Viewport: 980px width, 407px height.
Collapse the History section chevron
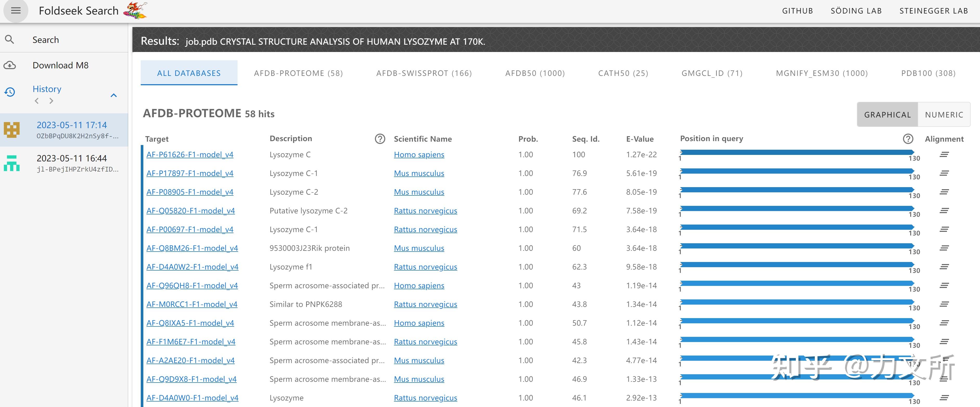click(x=113, y=95)
